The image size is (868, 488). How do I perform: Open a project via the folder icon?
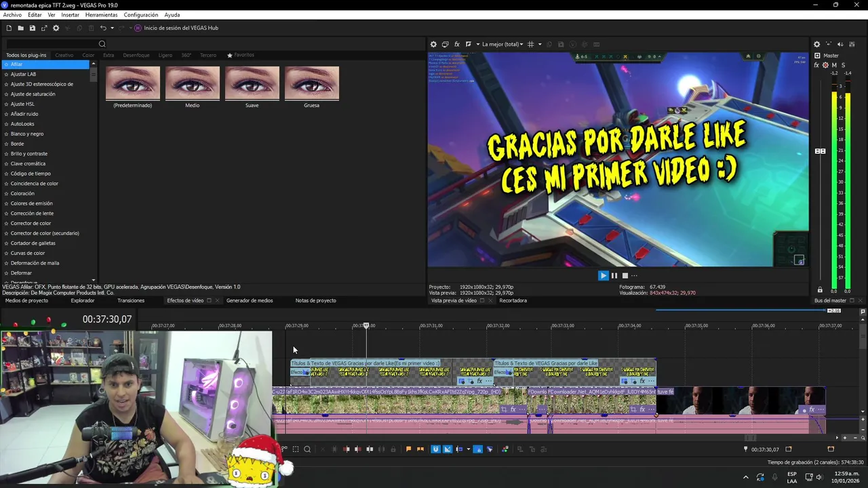point(20,28)
